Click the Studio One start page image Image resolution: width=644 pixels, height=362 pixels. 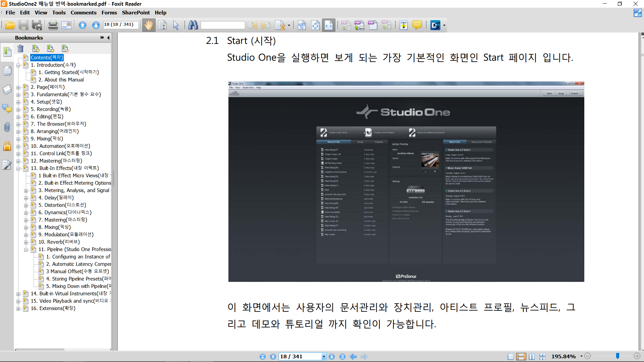(406, 181)
